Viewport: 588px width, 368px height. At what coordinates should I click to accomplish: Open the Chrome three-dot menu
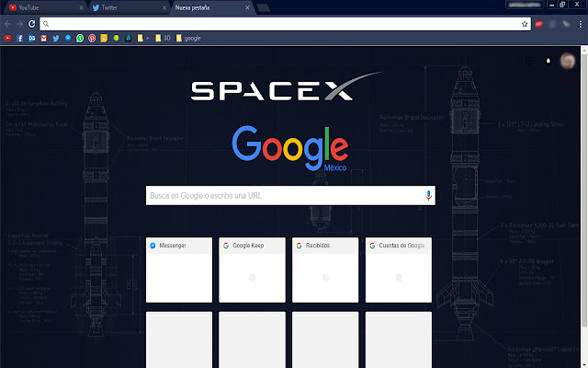pos(580,24)
